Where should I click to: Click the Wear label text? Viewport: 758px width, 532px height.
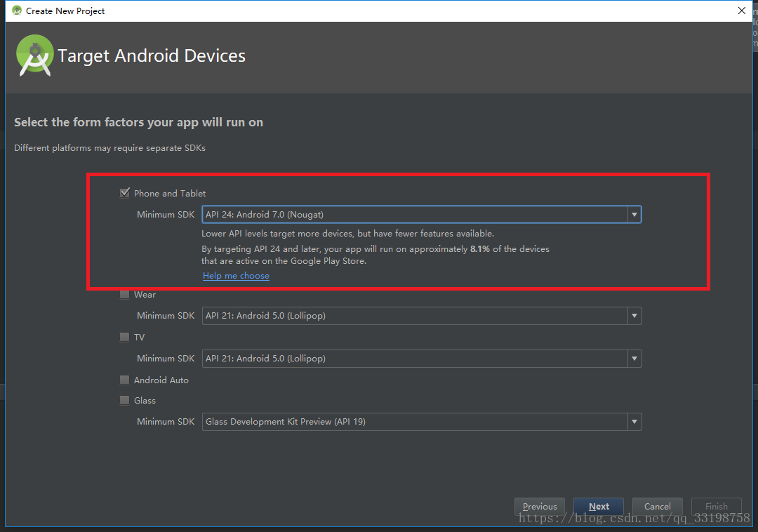pyautogui.click(x=145, y=294)
